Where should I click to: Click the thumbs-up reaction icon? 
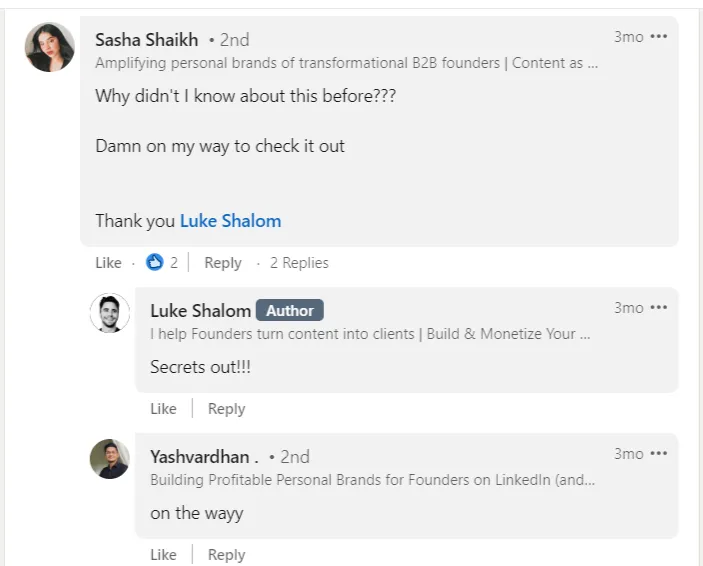coord(154,262)
